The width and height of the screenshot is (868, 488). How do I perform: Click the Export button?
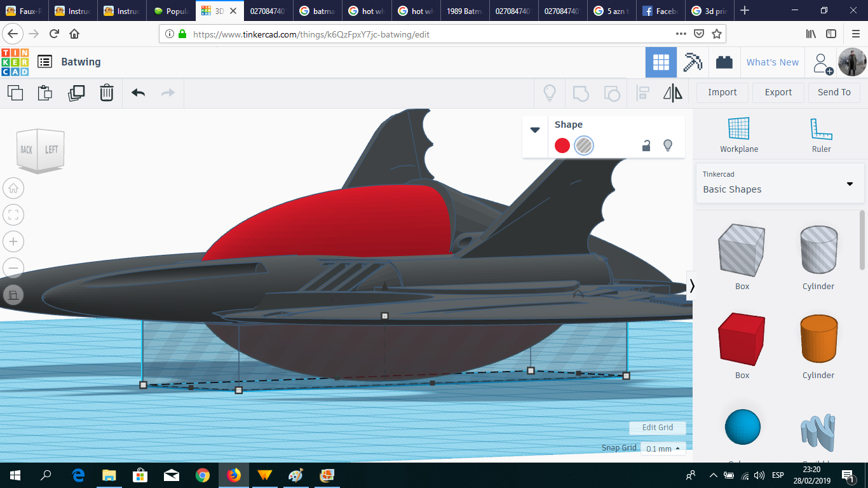(778, 92)
